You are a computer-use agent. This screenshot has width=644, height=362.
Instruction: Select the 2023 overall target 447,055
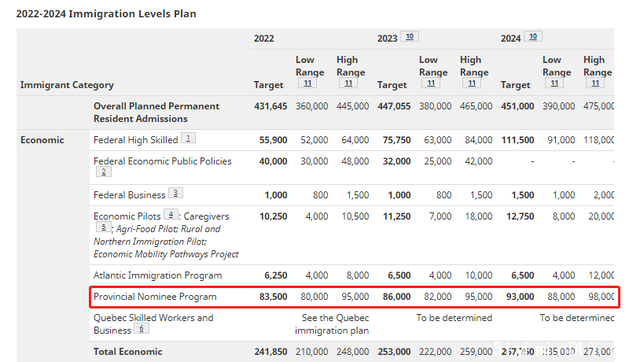point(394,106)
